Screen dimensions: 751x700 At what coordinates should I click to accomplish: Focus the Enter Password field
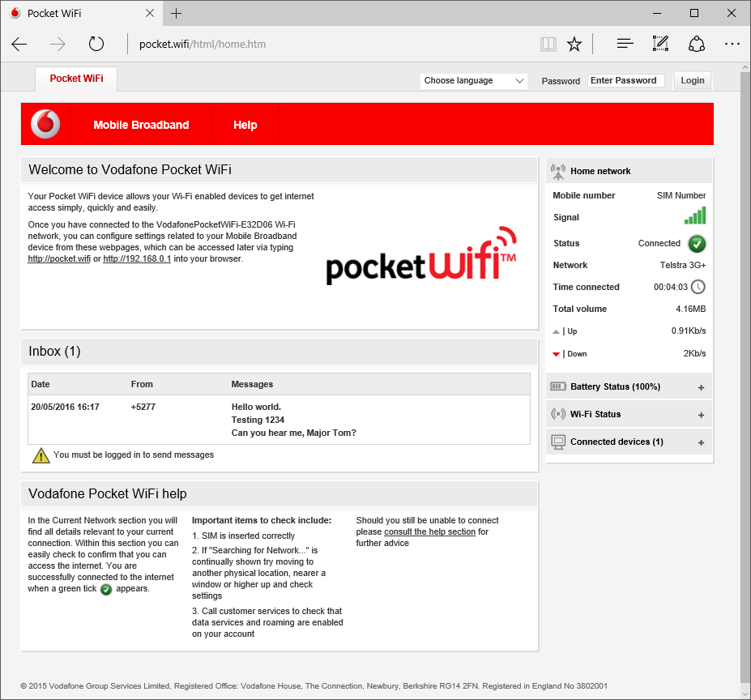point(626,80)
